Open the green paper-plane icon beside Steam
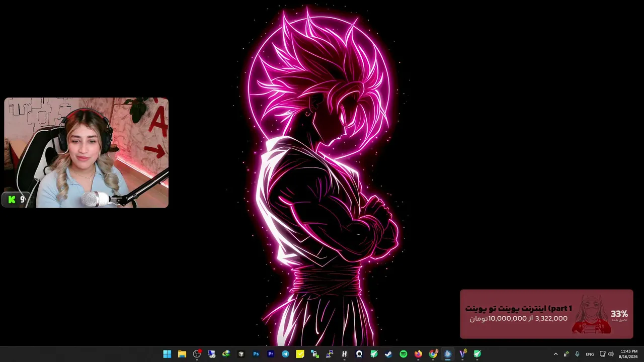The height and width of the screenshot is (362, 644). [374, 354]
